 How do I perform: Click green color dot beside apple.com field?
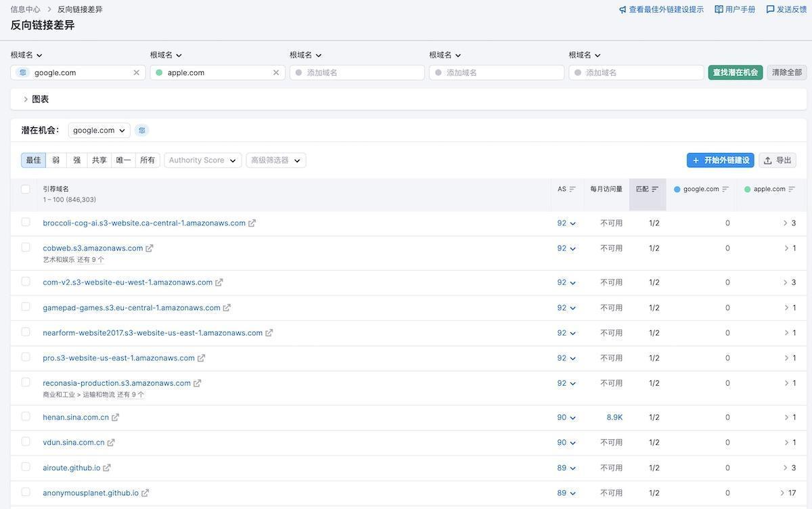coord(159,72)
